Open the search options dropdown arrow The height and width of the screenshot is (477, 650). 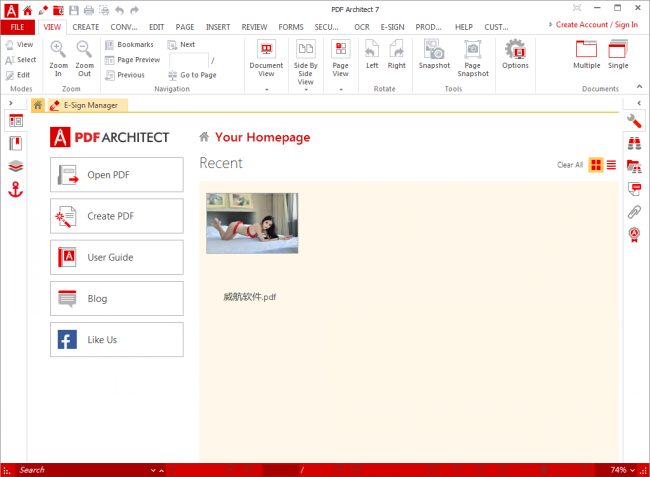153,470
